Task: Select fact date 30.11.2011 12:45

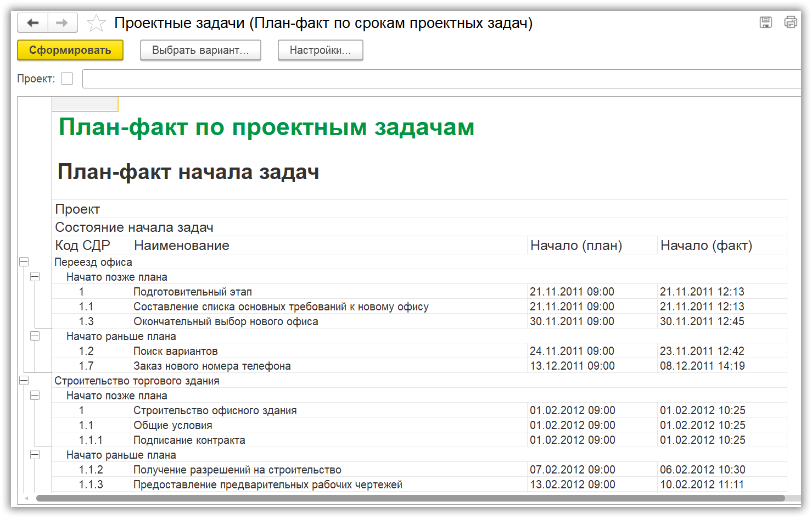Action: (x=722, y=321)
